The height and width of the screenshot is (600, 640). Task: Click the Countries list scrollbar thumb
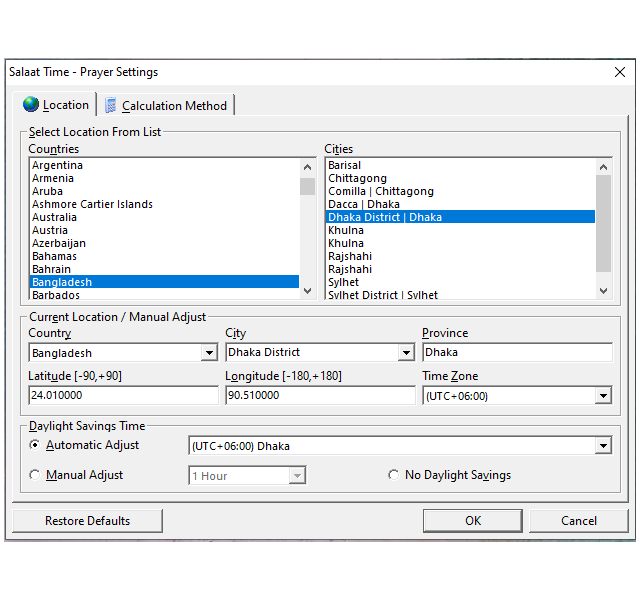coord(308,187)
